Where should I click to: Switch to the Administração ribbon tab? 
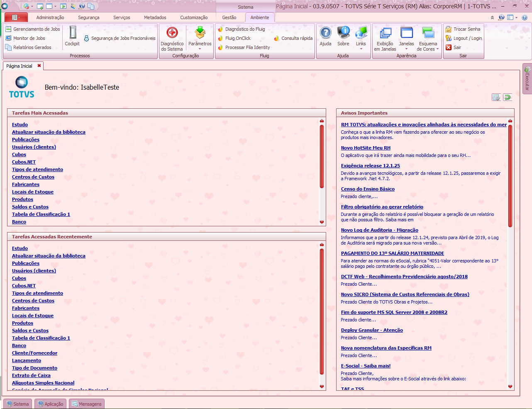[x=50, y=17]
